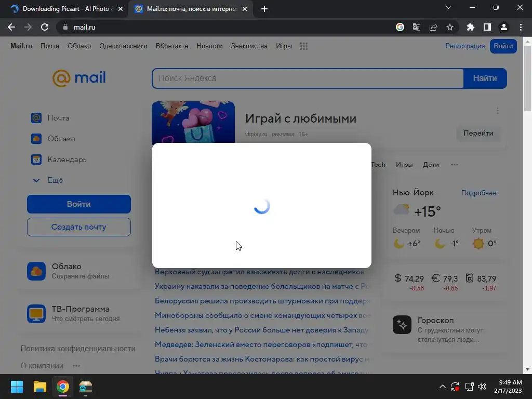Open headline Верховный суд запретил взыскивать долги
The image size is (532, 399).
pyautogui.click(x=260, y=272)
